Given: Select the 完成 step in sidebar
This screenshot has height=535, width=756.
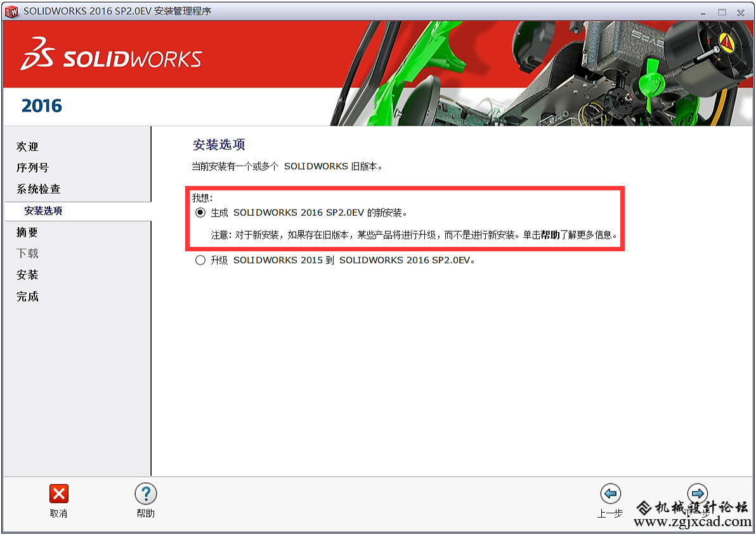Looking at the screenshot, I should (27, 296).
